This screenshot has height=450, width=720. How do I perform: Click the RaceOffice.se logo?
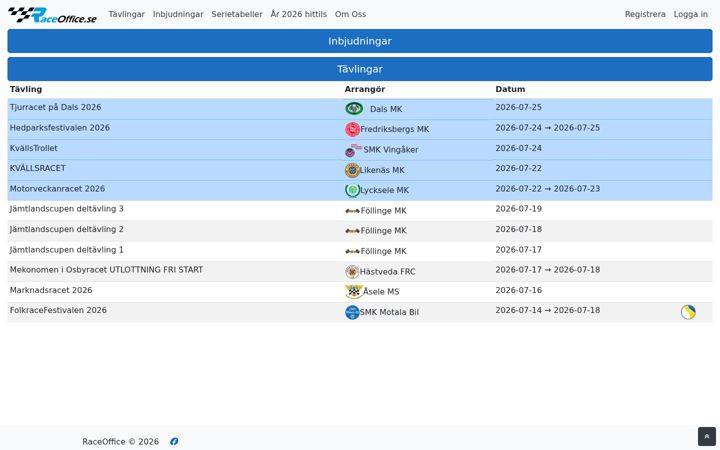[52, 15]
